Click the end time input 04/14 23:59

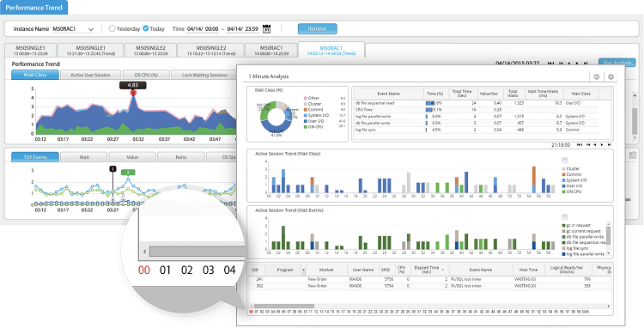pos(242,28)
